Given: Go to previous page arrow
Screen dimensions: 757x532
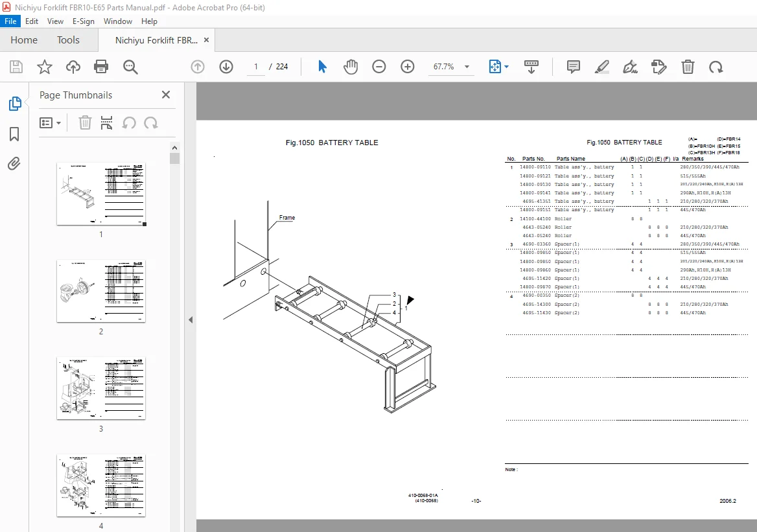Looking at the screenshot, I should tap(198, 67).
